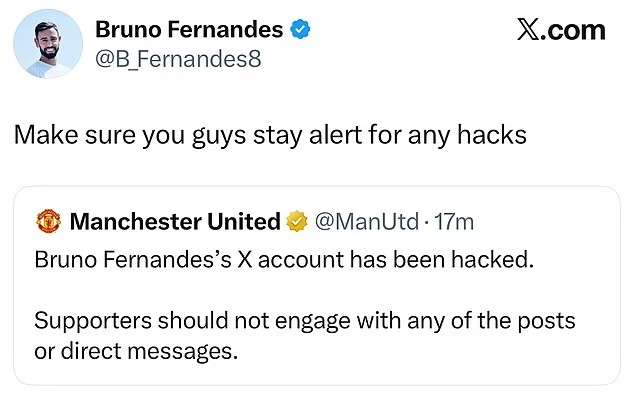Viewport: 634px width, 408px height.
Task: Click the "or direct messages." line
Action: tap(138, 352)
